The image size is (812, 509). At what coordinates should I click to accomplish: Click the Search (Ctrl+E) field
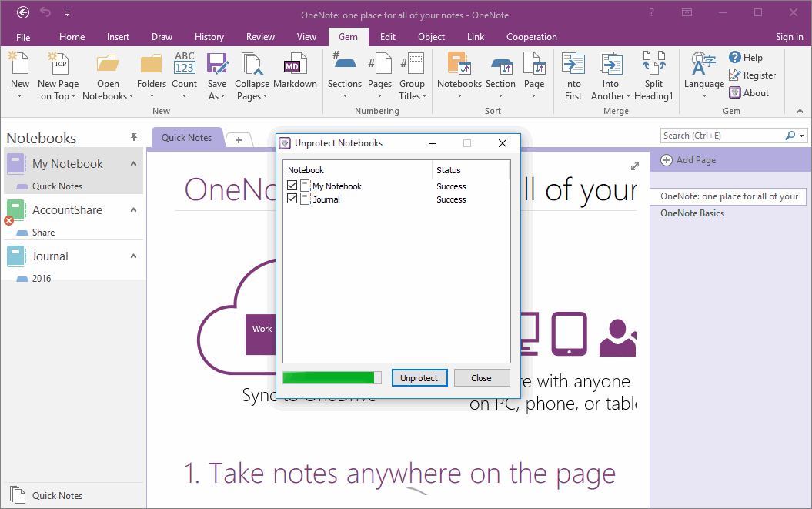click(723, 136)
